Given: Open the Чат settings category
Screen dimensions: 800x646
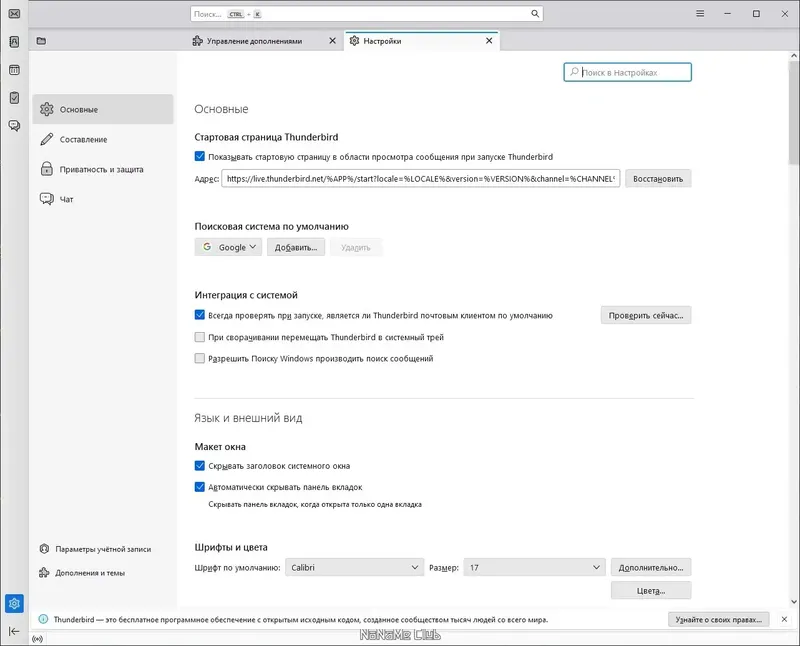Looking at the screenshot, I should pos(103,199).
